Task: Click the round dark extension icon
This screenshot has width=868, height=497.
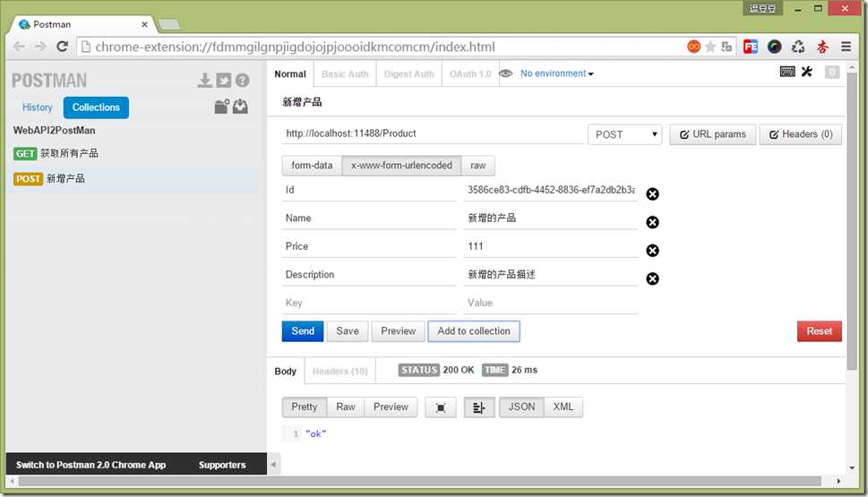Action: tap(775, 47)
